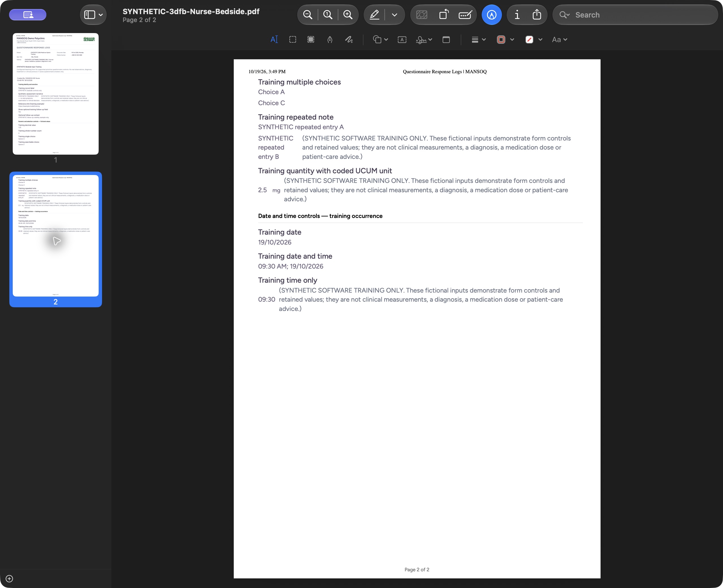723x588 pixels.
Task: Select the Rectangular Selection tool
Action: click(x=293, y=40)
